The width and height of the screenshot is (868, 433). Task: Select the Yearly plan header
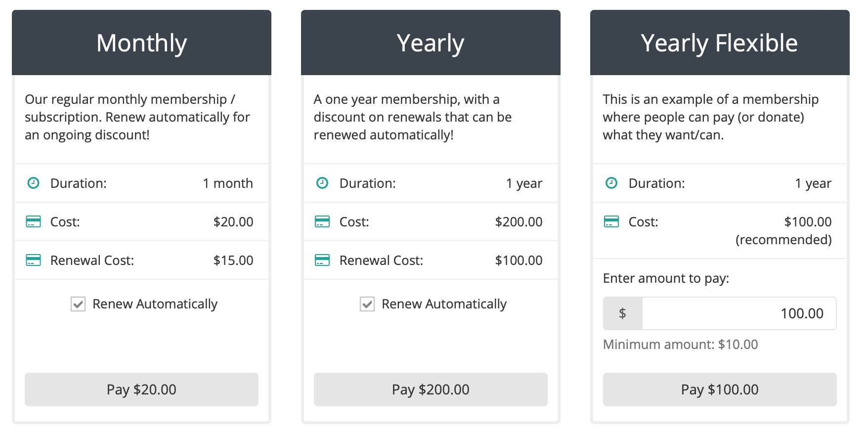click(431, 43)
